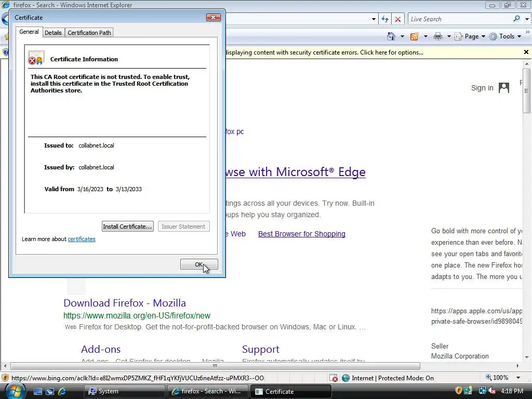Confirm the Certificate dialog with OK
532x399 pixels.
pos(199,264)
